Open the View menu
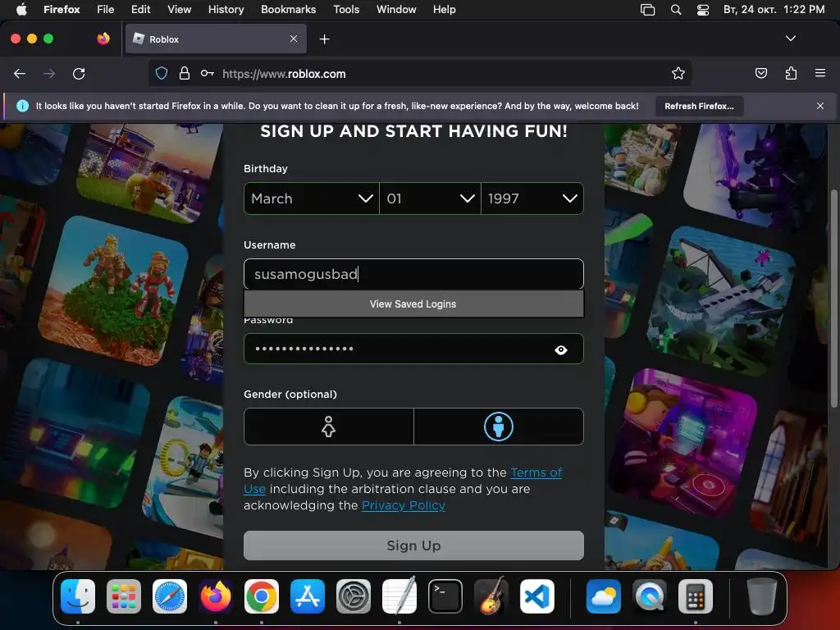 coord(180,10)
